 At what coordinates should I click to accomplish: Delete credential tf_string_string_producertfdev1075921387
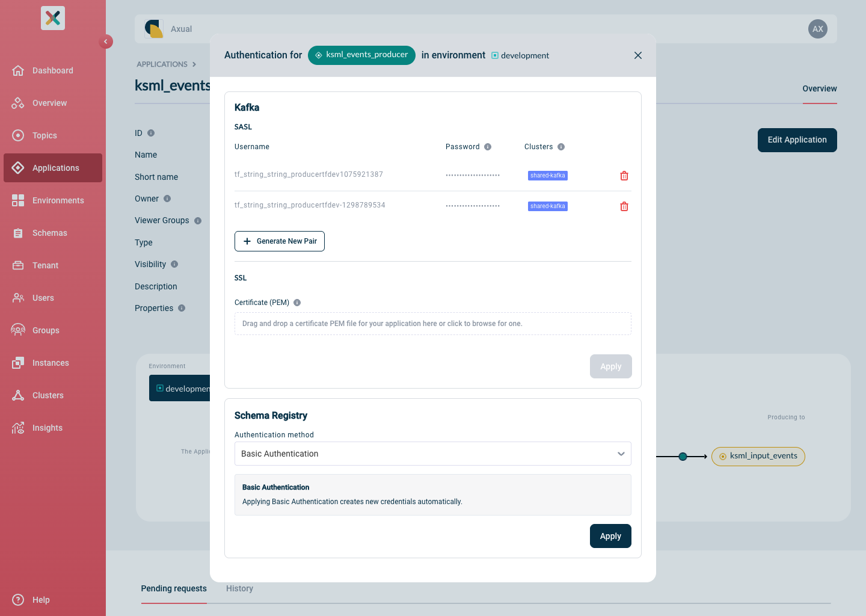tap(624, 176)
